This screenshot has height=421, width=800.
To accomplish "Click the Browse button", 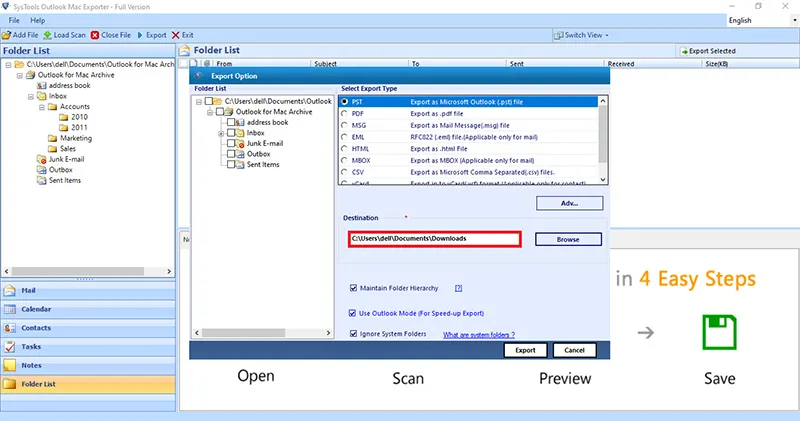I will coord(568,239).
